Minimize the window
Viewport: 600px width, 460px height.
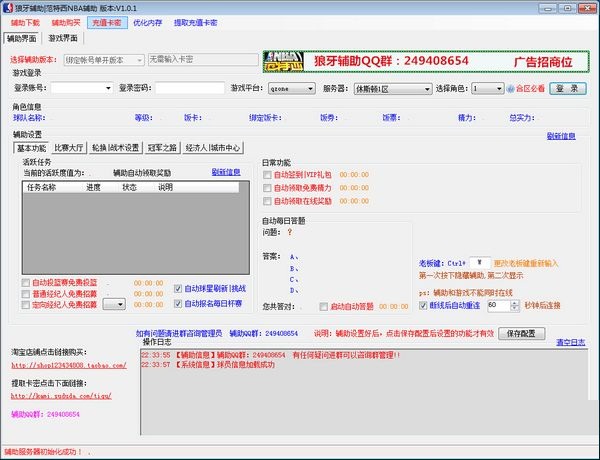pos(548,8)
